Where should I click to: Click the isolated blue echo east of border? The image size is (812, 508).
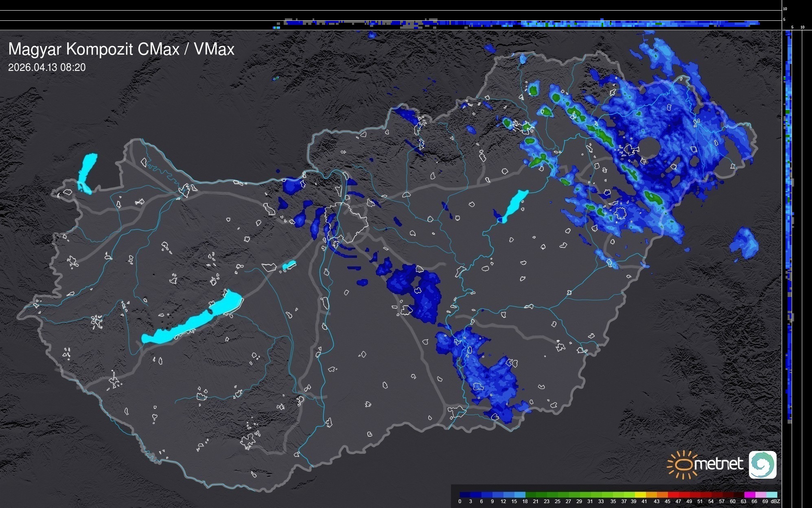pos(744,243)
